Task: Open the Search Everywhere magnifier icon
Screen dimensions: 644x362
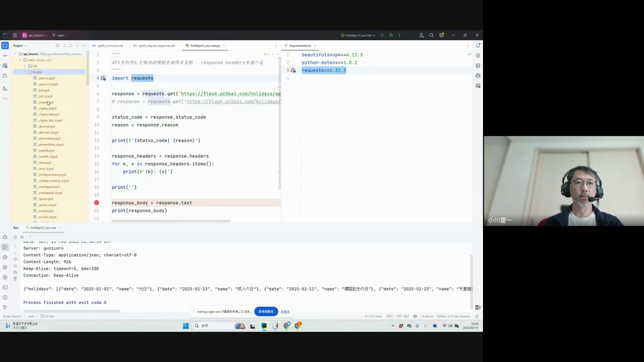Action: (431, 35)
